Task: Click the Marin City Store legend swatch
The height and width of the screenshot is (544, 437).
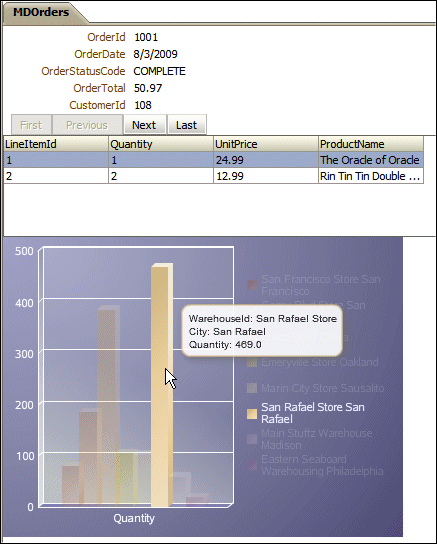Action: pos(252,388)
